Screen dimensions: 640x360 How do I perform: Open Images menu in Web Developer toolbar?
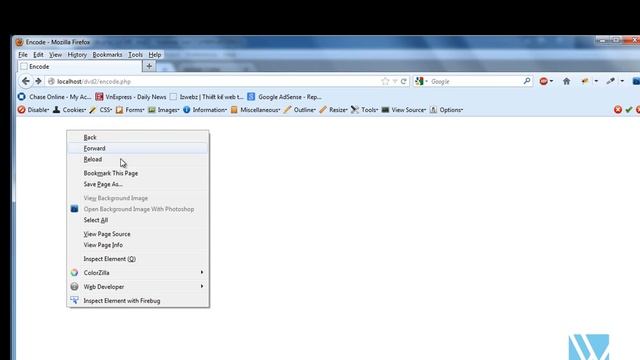(164, 110)
